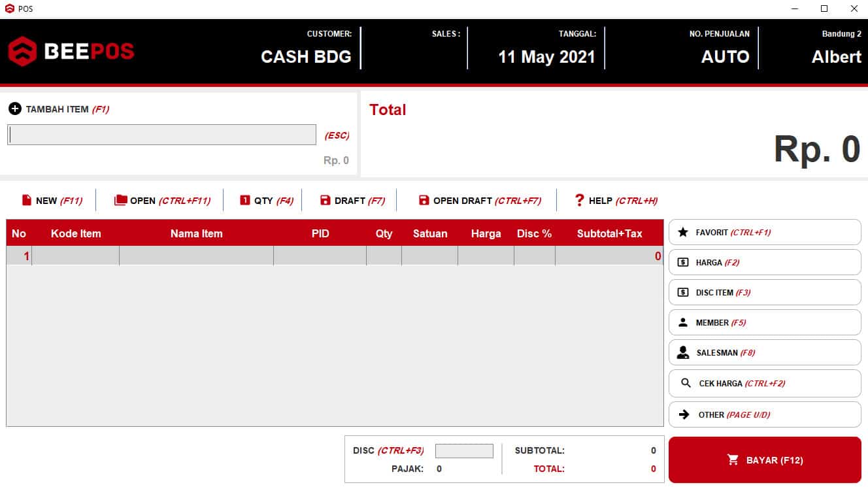Click the SALES: header label
868x487 pixels.
(446, 34)
